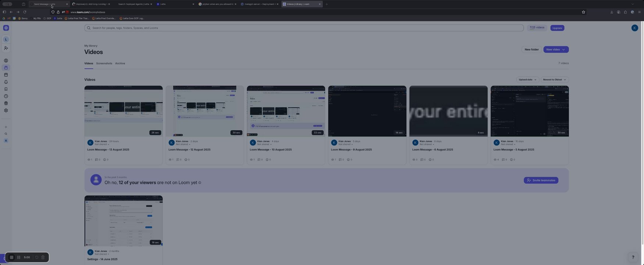Open the profile circle icon in the sidebar

click(x=6, y=61)
